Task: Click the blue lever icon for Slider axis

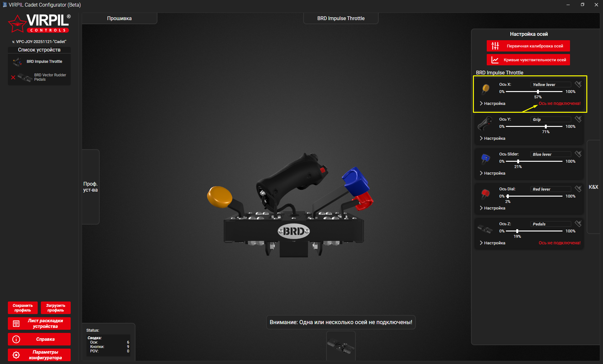Action: coord(485,158)
